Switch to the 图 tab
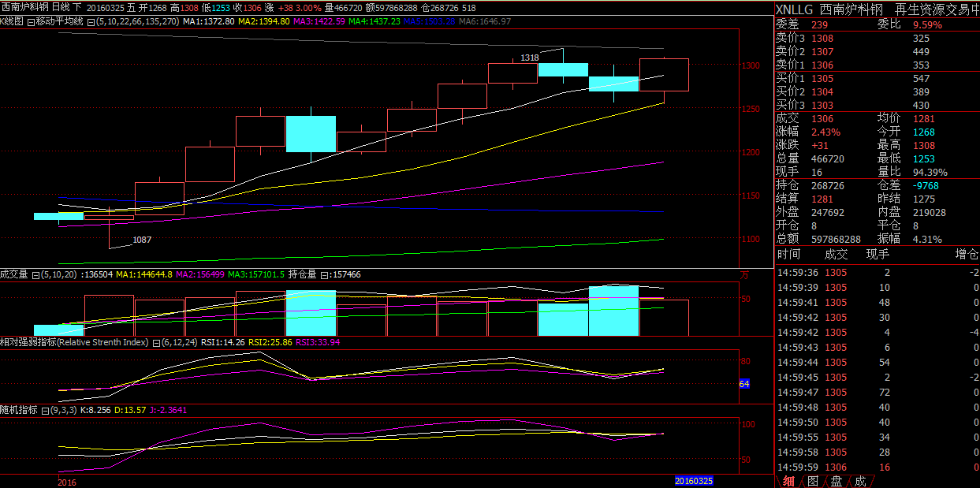Viewport: 980px width, 488px height. (x=813, y=481)
